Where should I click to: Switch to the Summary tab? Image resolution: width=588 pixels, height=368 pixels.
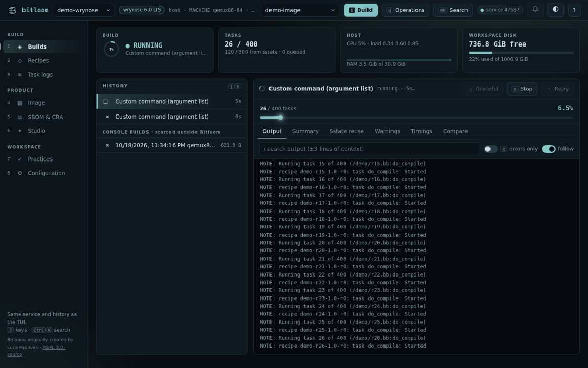(305, 131)
